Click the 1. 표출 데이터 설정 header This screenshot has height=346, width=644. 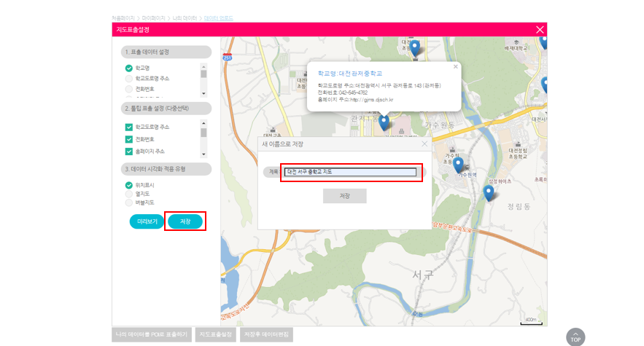(166, 52)
